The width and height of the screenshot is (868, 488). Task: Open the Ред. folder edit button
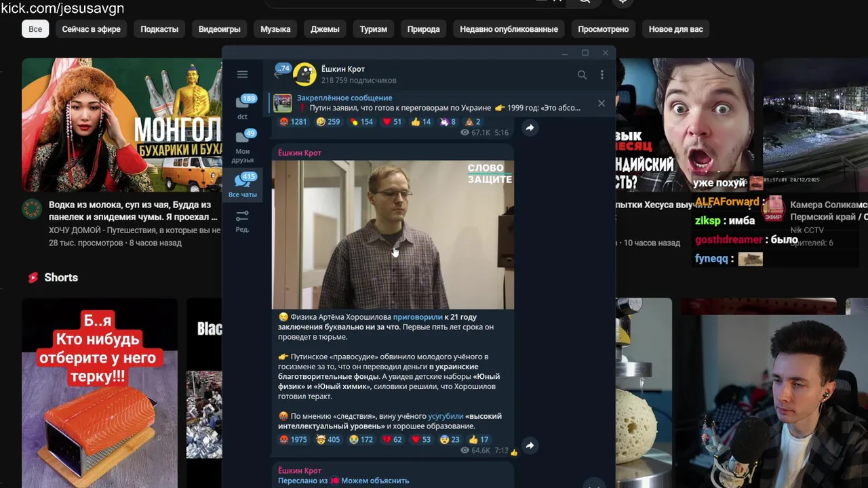(242, 221)
